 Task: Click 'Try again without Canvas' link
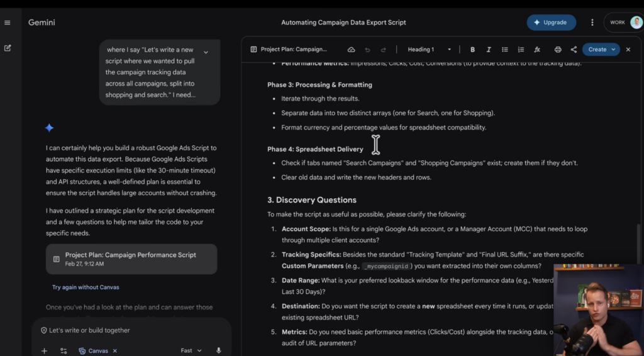pos(86,287)
